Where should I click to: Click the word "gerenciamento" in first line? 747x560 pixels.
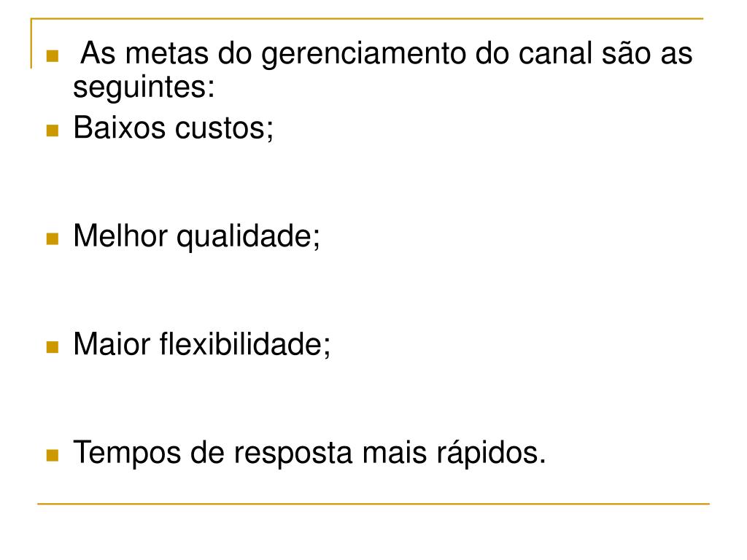pyautogui.click(x=363, y=55)
